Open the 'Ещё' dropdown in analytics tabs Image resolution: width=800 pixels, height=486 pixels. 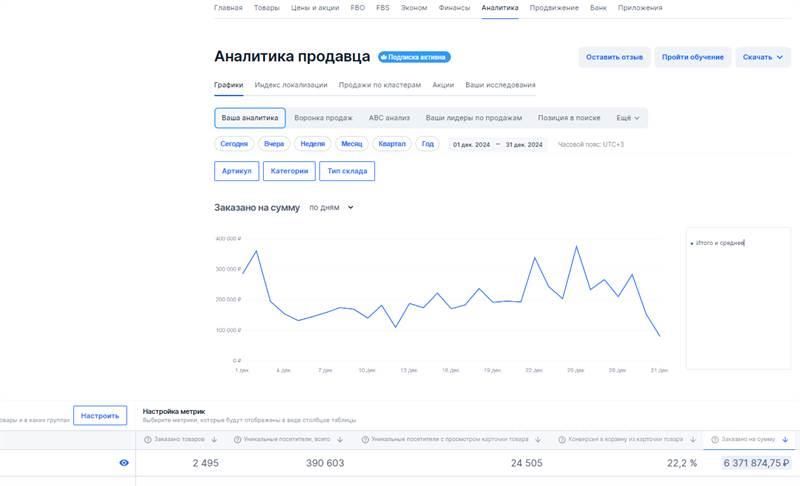pyautogui.click(x=628, y=118)
